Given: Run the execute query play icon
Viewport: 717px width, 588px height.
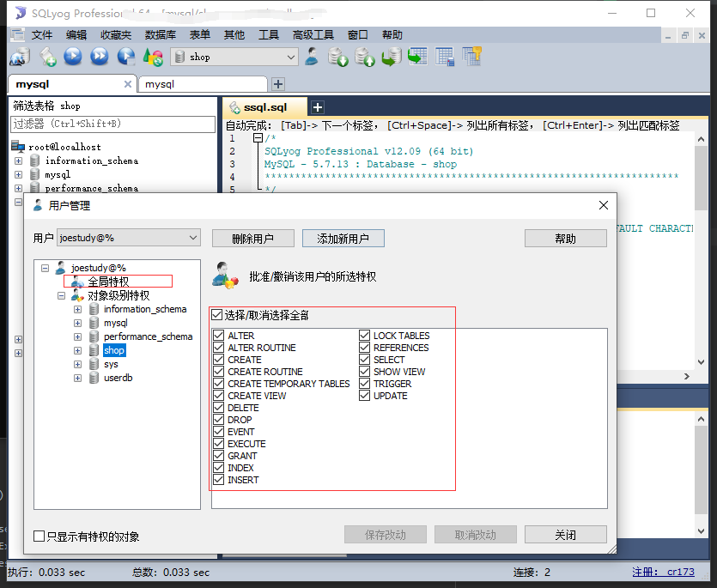Looking at the screenshot, I should tap(73, 57).
